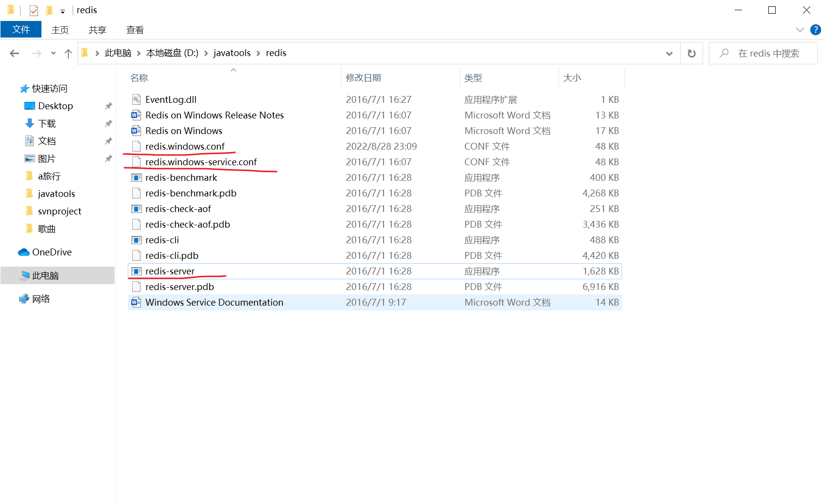Open Customize Quick Access Toolbar dropdown
This screenshot has width=824, height=504.
pos(62,11)
